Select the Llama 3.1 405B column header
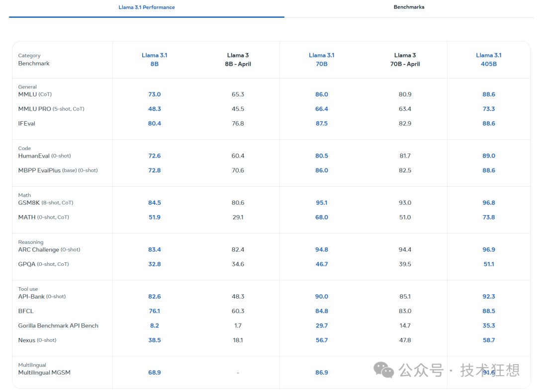Image resolution: width=537 pixels, height=392 pixels. pos(489,60)
